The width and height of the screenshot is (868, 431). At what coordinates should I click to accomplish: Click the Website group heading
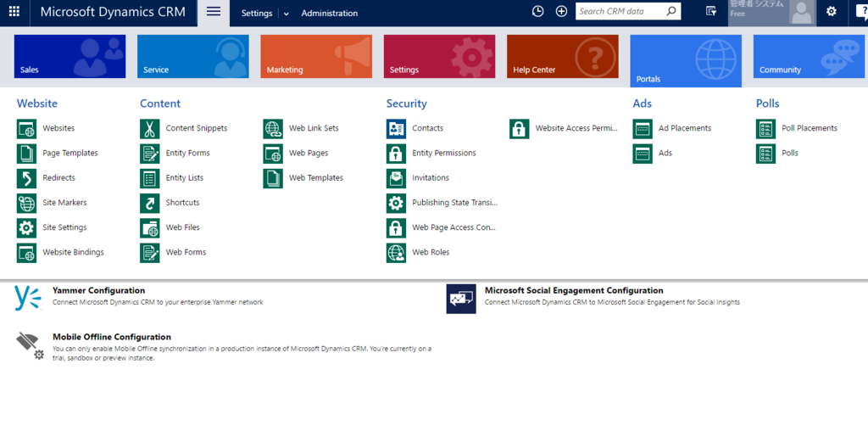pos(37,104)
